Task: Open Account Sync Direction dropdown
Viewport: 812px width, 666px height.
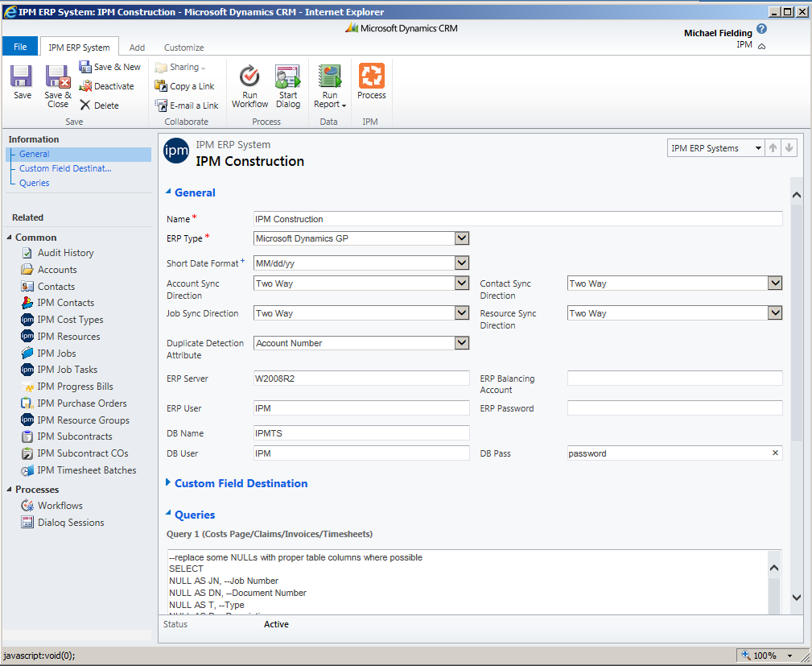Action: tap(462, 283)
